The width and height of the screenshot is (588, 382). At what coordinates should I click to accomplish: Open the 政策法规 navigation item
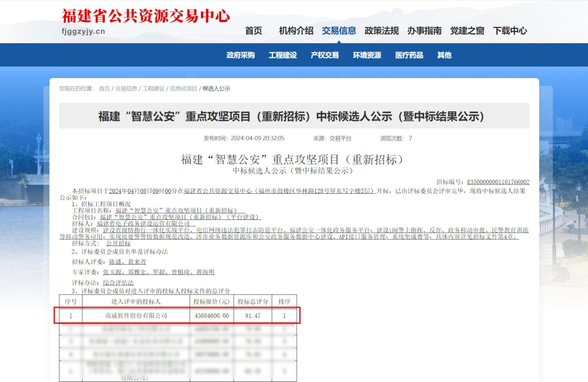tap(381, 31)
